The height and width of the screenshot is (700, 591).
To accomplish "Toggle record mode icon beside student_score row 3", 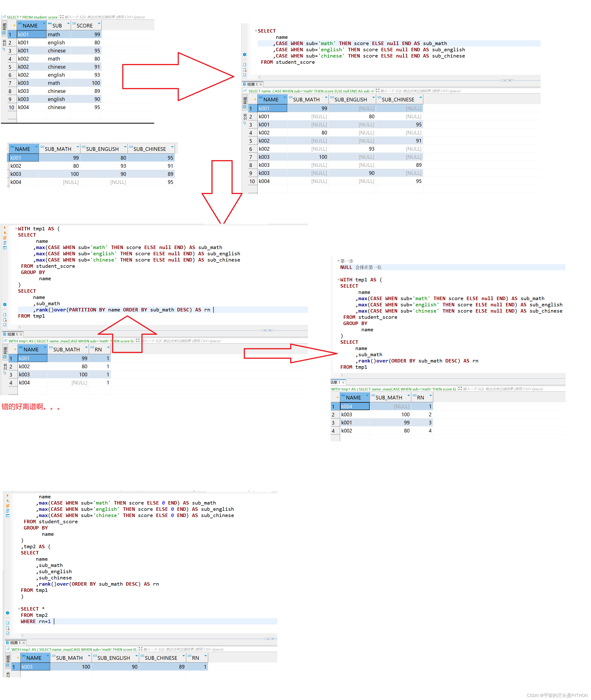I will pyautogui.click(x=4, y=49).
